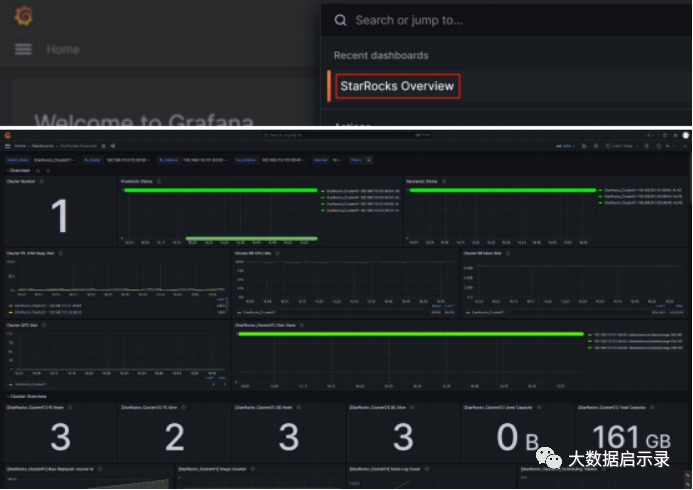Toggle first legend series in Frontends Status
This screenshot has width=693, height=490.
pyautogui.click(x=360, y=191)
